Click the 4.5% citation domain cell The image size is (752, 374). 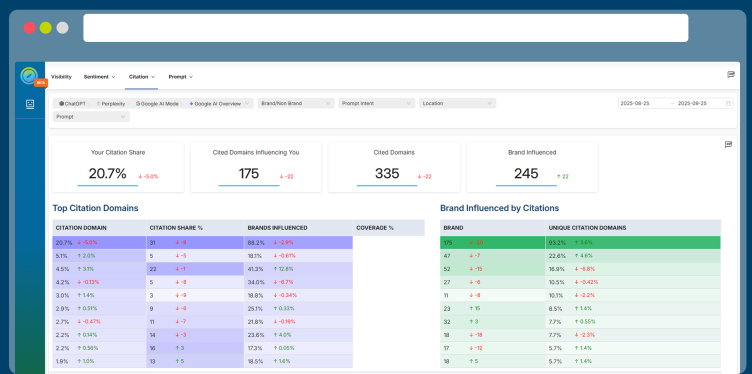coord(99,269)
